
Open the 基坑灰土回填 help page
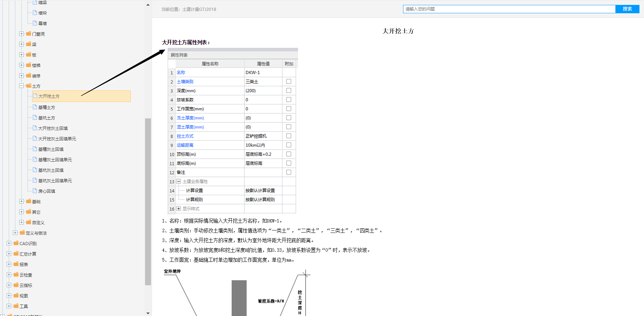pyautogui.click(x=51, y=170)
